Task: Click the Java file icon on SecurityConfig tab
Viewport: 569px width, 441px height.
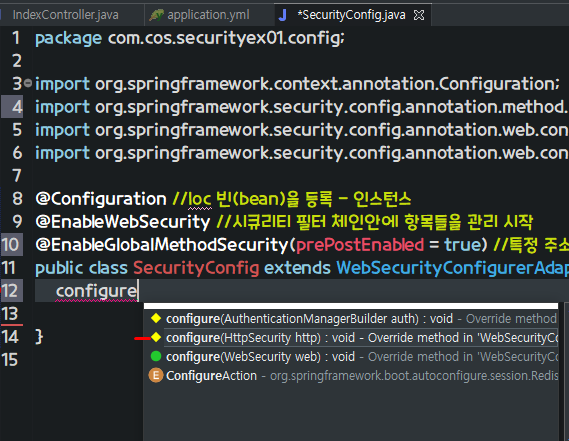Action: point(283,15)
